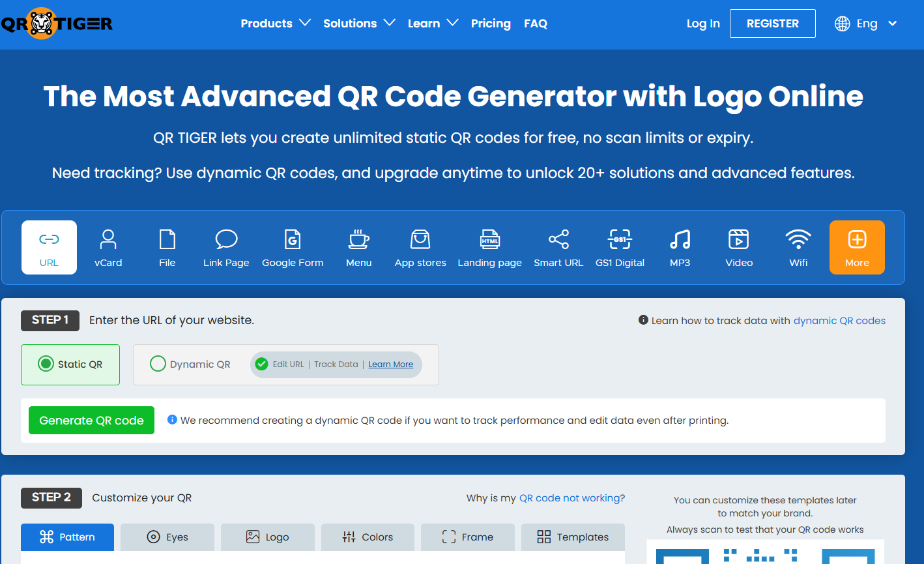Select the Link Page speech bubble icon
The image size is (924, 564).
pyautogui.click(x=226, y=241)
